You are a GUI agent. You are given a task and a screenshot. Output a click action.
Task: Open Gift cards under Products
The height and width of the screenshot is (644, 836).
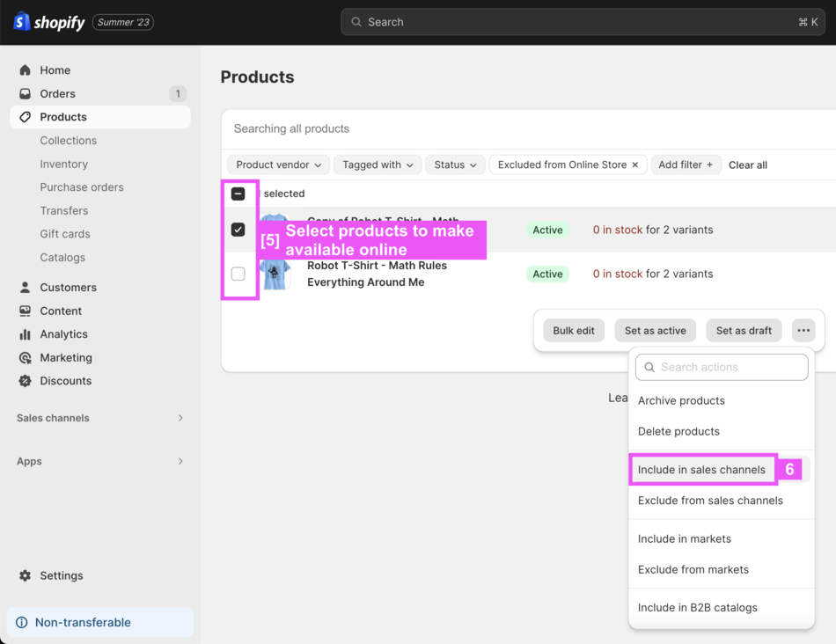[x=65, y=234]
